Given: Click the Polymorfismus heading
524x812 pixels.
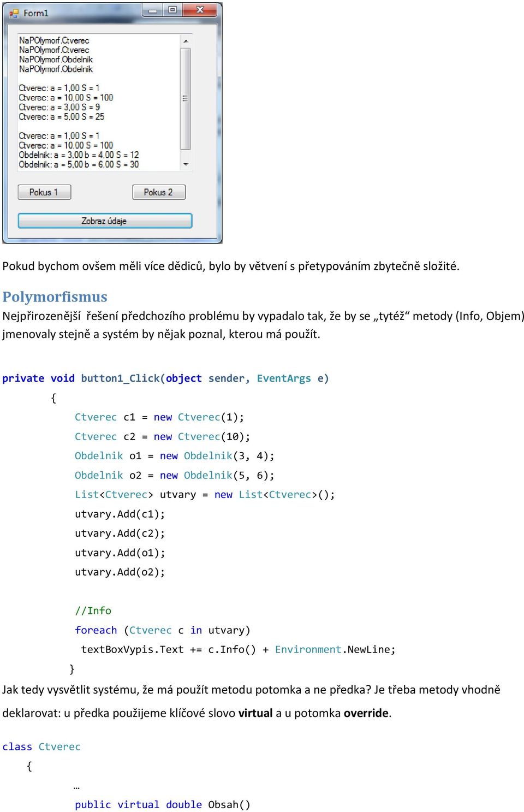Looking at the screenshot, I should 55,297.
